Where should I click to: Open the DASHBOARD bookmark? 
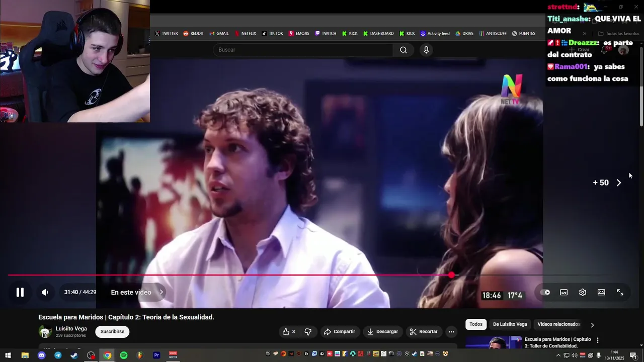(378, 34)
